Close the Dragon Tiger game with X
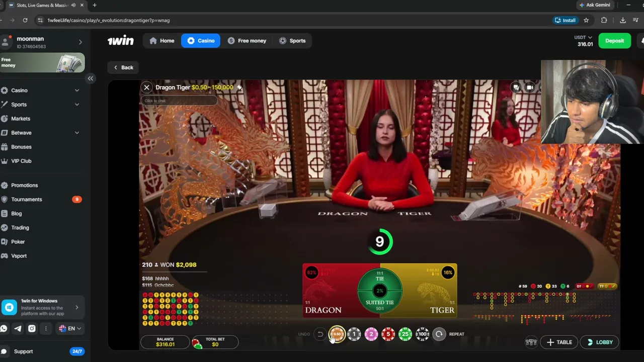Viewport: 644px width, 362px height. [x=146, y=87]
